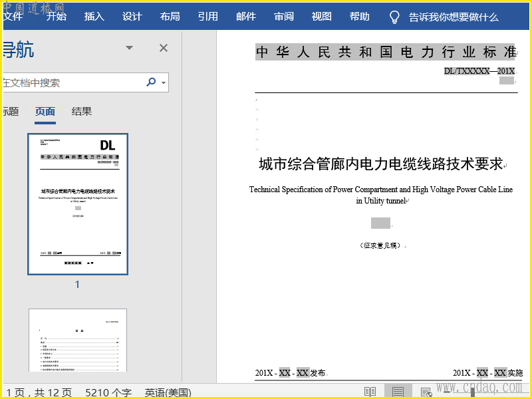The width and height of the screenshot is (532, 399).
Task: Select the page 2 table of contents thumbnail
Action: 78,340
